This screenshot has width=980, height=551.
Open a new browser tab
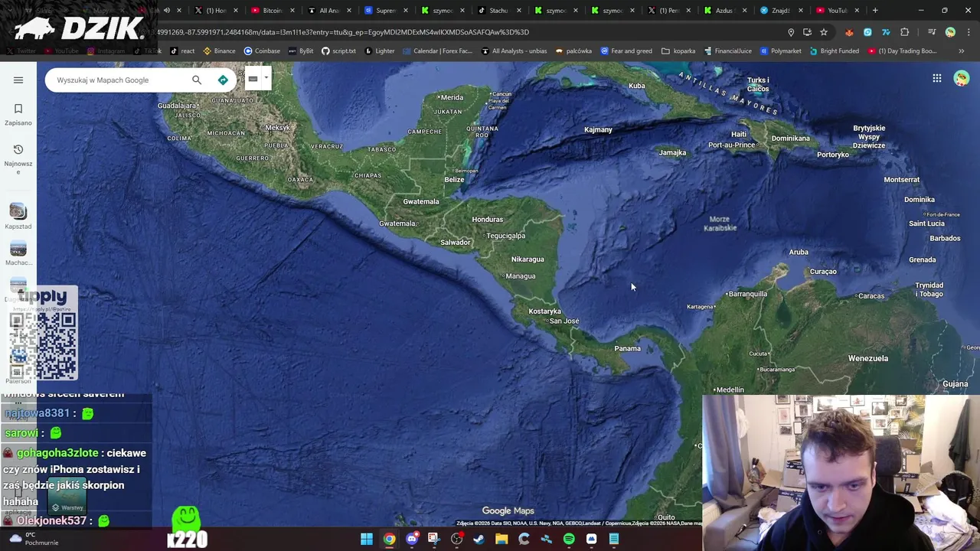point(875,10)
